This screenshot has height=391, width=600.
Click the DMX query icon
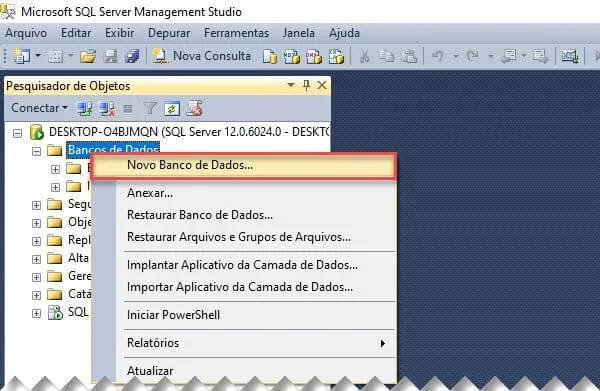[x=314, y=56]
